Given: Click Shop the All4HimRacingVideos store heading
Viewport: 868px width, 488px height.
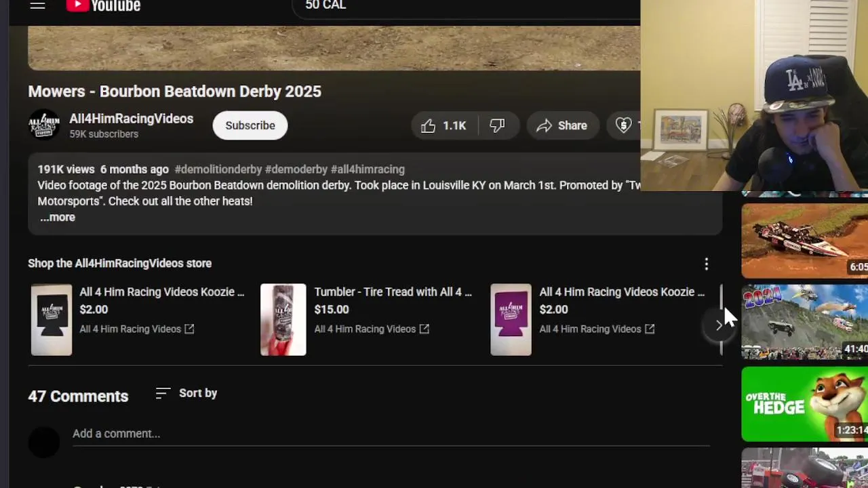Looking at the screenshot, I should (120, 264).
